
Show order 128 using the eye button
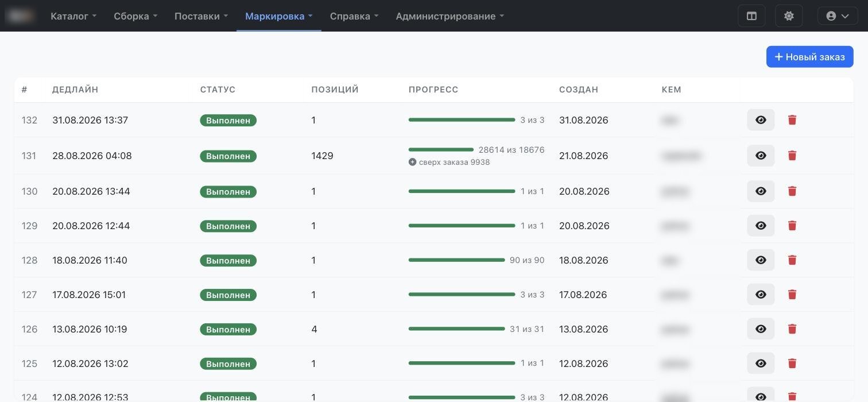761,260
